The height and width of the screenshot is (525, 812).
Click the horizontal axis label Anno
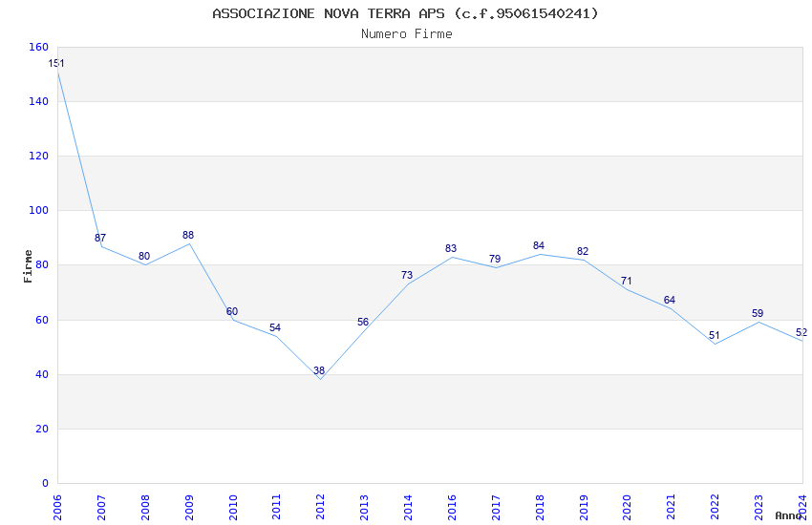(788, 515)
